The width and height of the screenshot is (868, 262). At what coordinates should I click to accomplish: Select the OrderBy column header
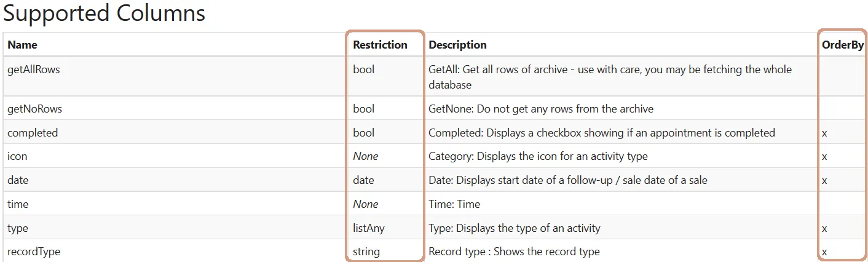coord(843,45)
